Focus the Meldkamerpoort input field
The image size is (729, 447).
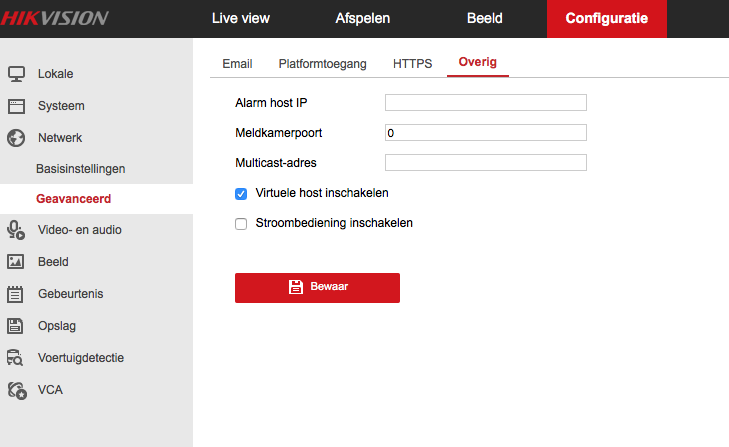(485, 133)
